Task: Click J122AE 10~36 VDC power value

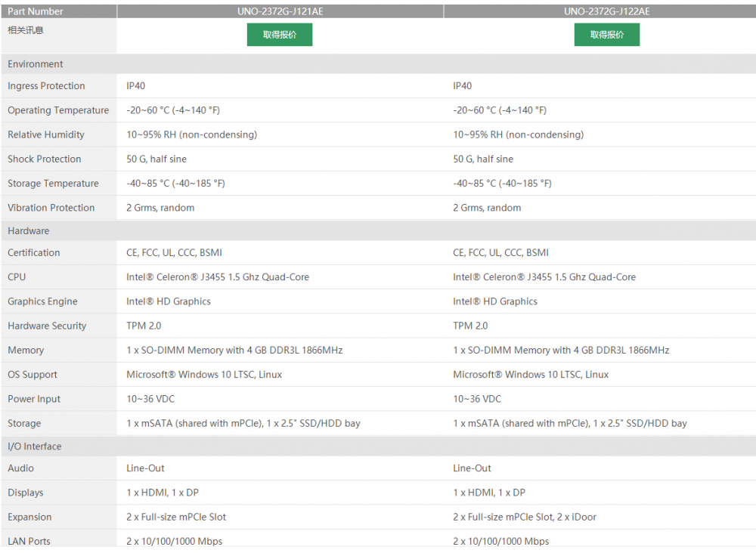Action: [477, 399]
